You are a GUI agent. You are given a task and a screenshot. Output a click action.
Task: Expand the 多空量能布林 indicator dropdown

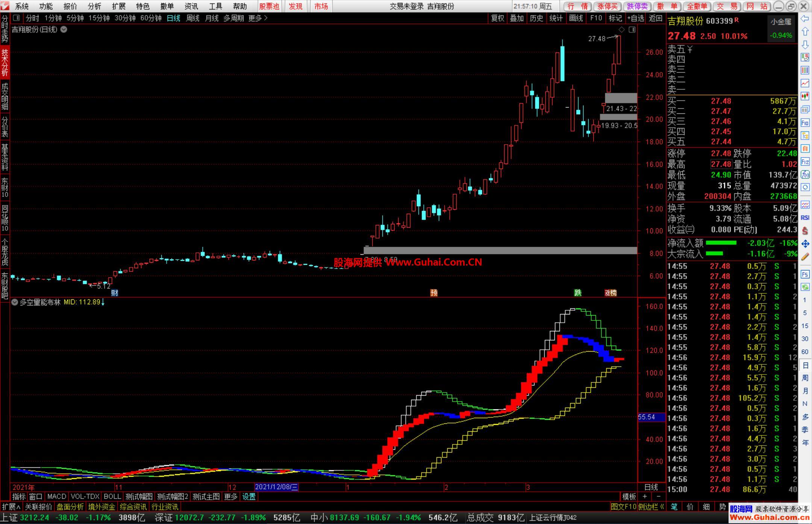[15, 302]
